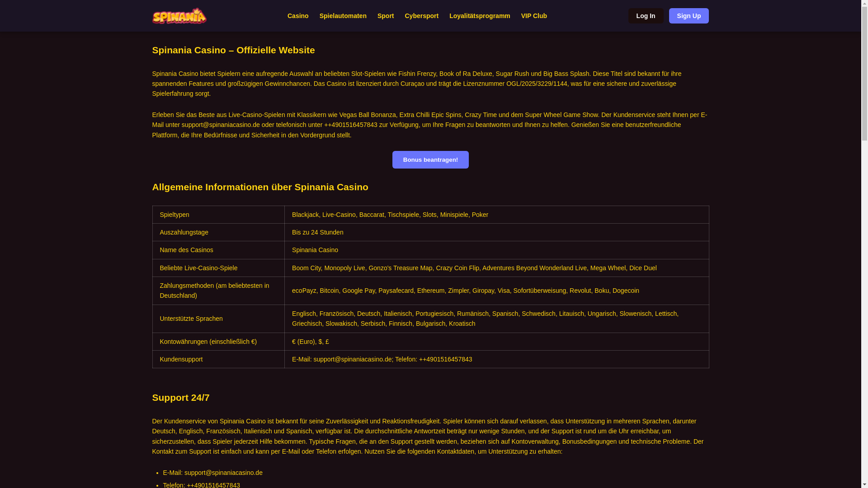Open the Loyalitätsprogramm page
The image size is (868, 488).
click(x=480, y=16)
